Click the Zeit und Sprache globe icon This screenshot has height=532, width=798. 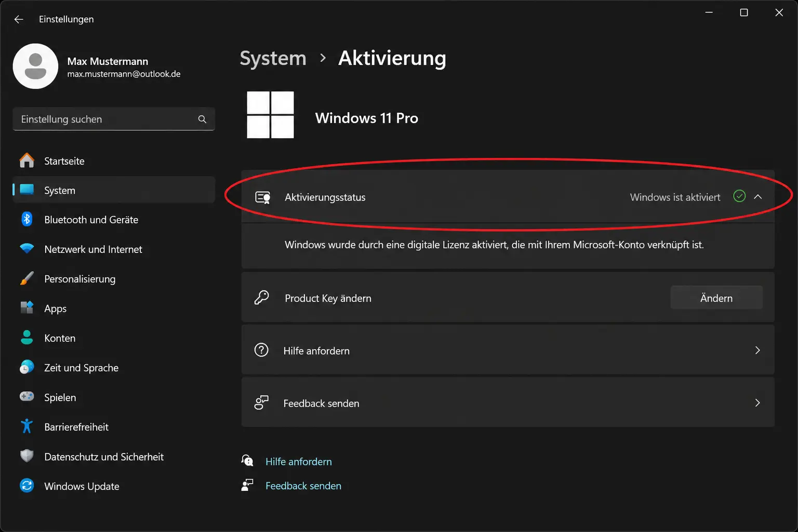(27, 367)
